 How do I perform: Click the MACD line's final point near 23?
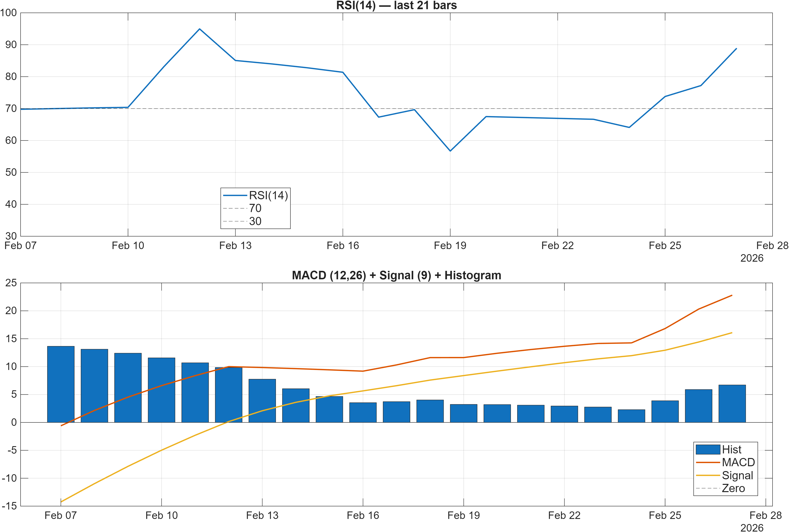coord(732,296)
